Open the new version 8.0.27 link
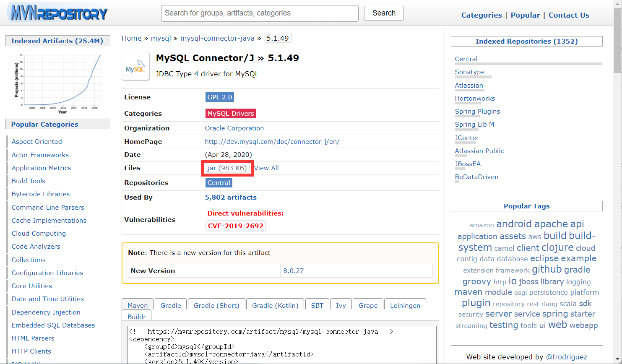 click(x=294, y=271)
